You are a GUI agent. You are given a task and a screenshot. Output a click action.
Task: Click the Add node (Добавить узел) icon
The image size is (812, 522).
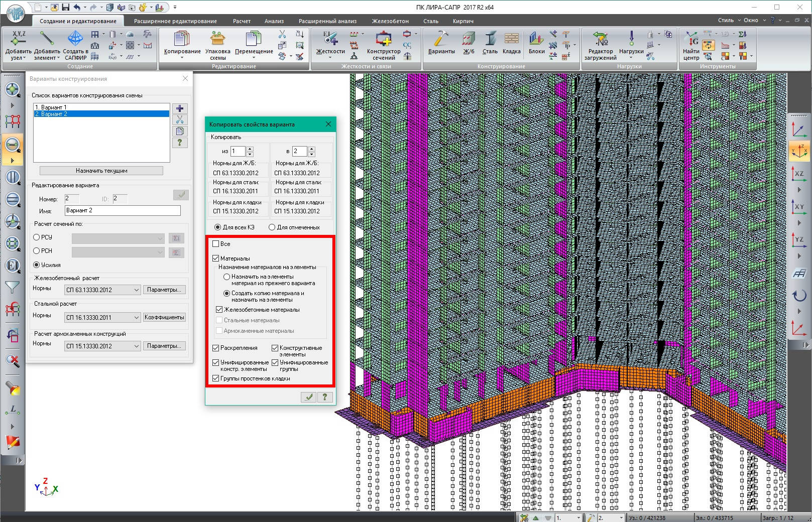pos(18,39)
